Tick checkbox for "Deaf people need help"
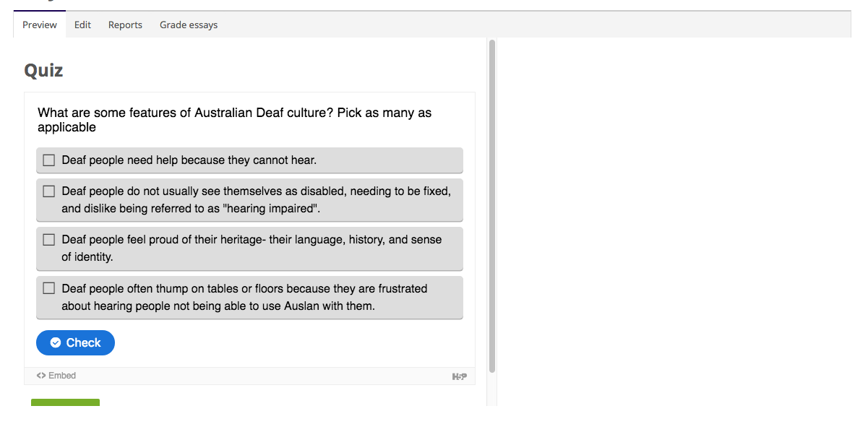 [x=49, y=160]
